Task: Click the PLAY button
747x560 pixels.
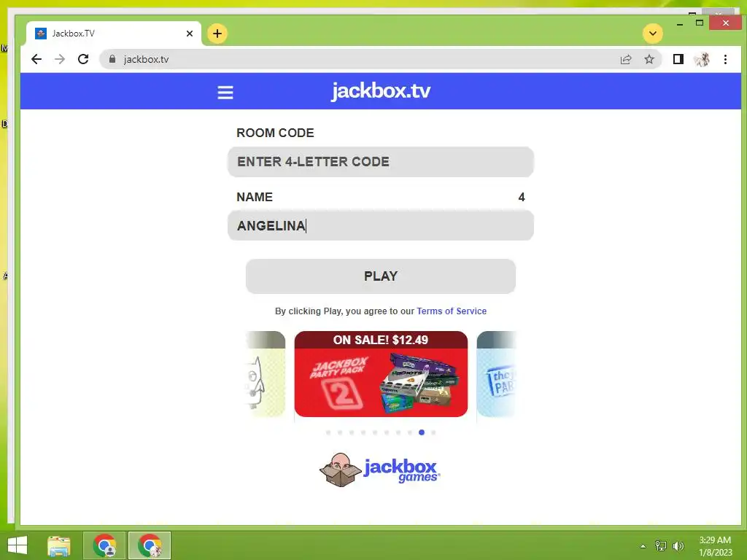Action: coord(381,276)
